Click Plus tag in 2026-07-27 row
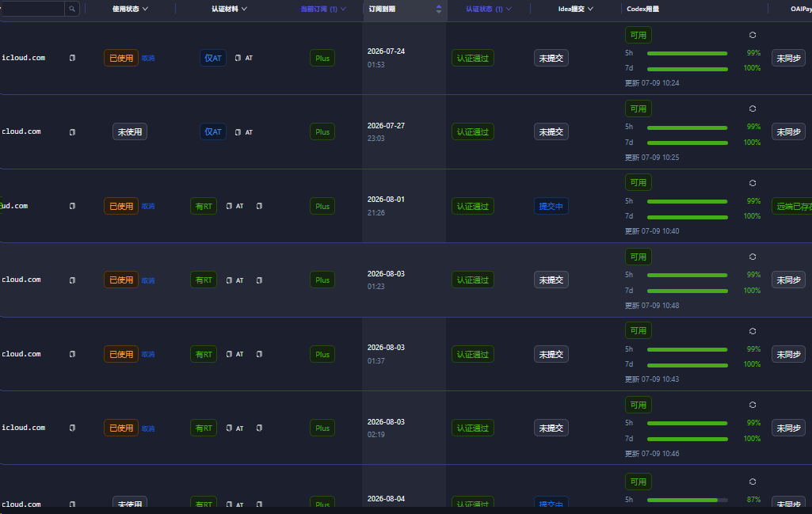 point(322,132)
